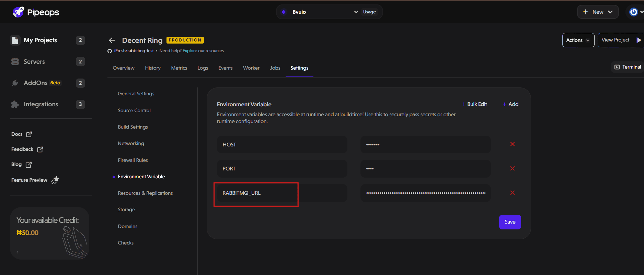644x275 pixels.
Task: Open Integrations in sidebar
Action: [x=41, y=104]
